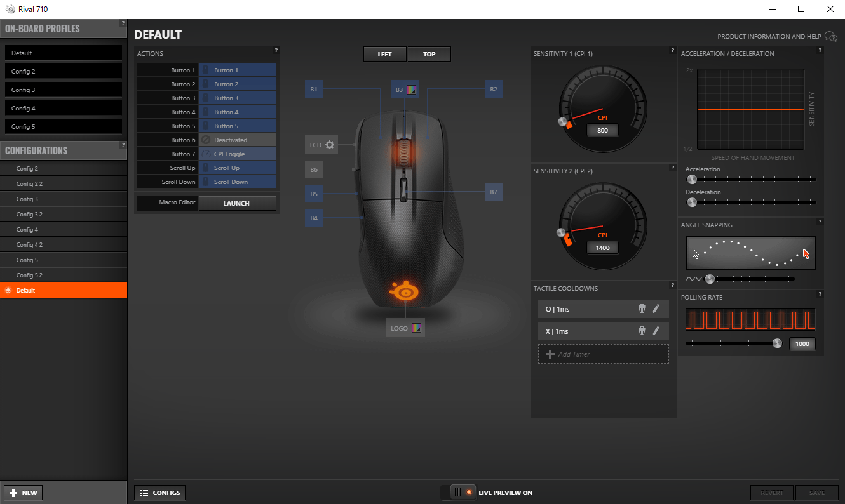Select on-board profile Config 3
845x504 pixels.
click(63, 90)
